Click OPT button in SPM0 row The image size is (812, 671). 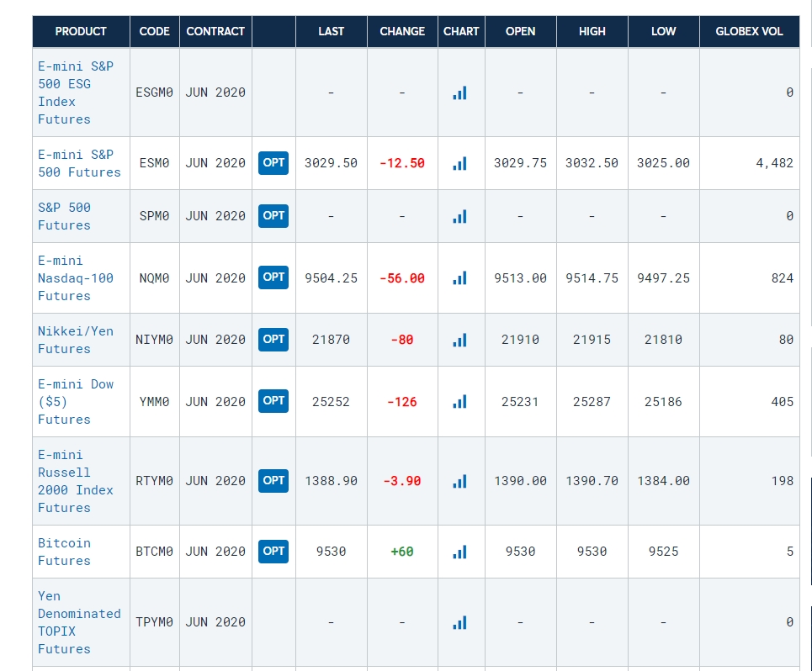point(273,216)
